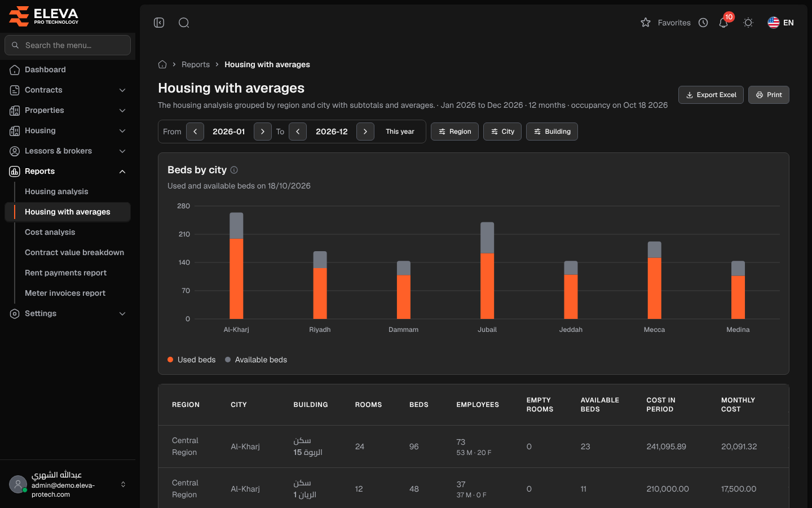Viewport: 812px width, 508px height.
Task: Go to home breadcrumb icon
Action: click(x=162, y=64)
